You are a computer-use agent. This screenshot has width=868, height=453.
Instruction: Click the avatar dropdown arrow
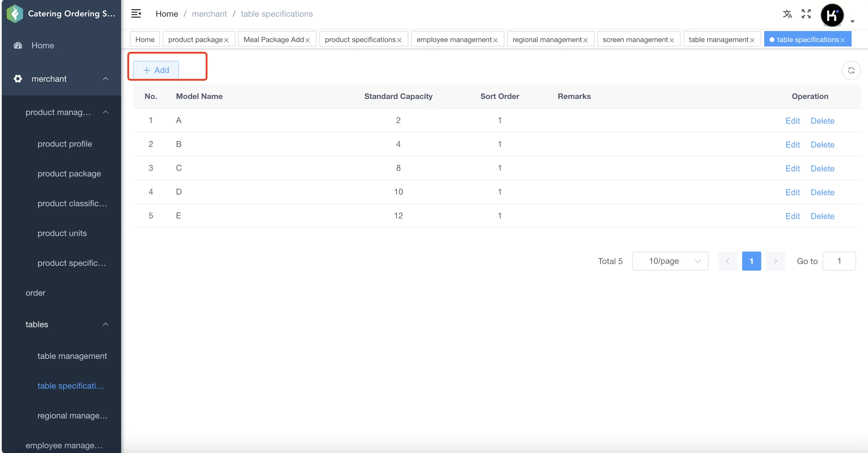[852, 21]
